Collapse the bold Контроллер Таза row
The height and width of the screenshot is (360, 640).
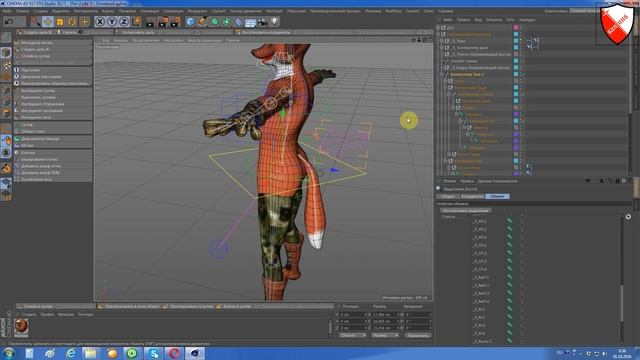pyautogui.click(x=442, y=74)
